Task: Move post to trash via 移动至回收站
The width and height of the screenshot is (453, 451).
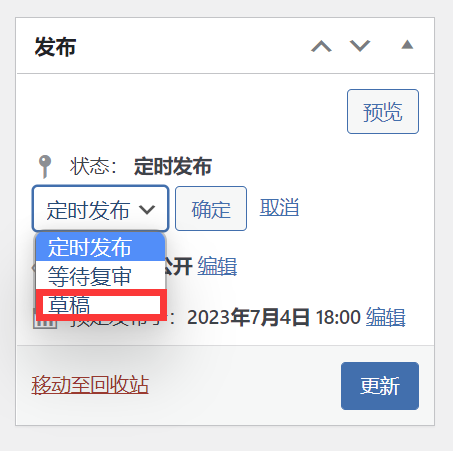Action: [90, 385]
